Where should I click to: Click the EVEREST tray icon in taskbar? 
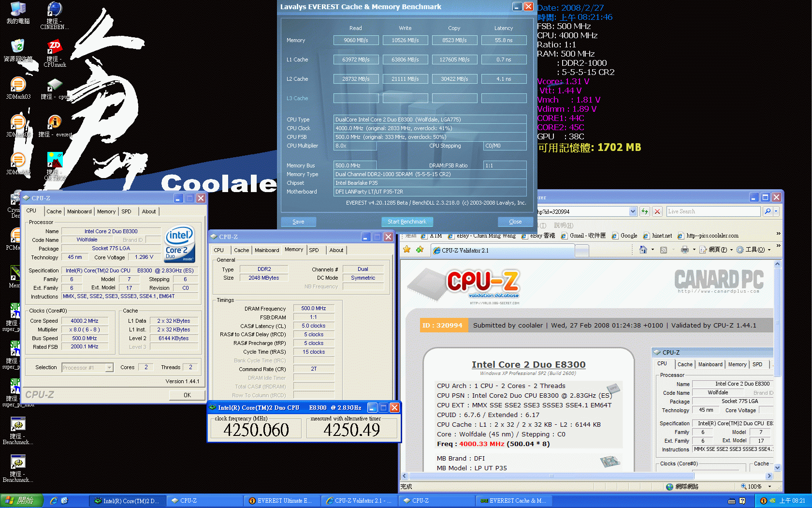coord(763,501)
